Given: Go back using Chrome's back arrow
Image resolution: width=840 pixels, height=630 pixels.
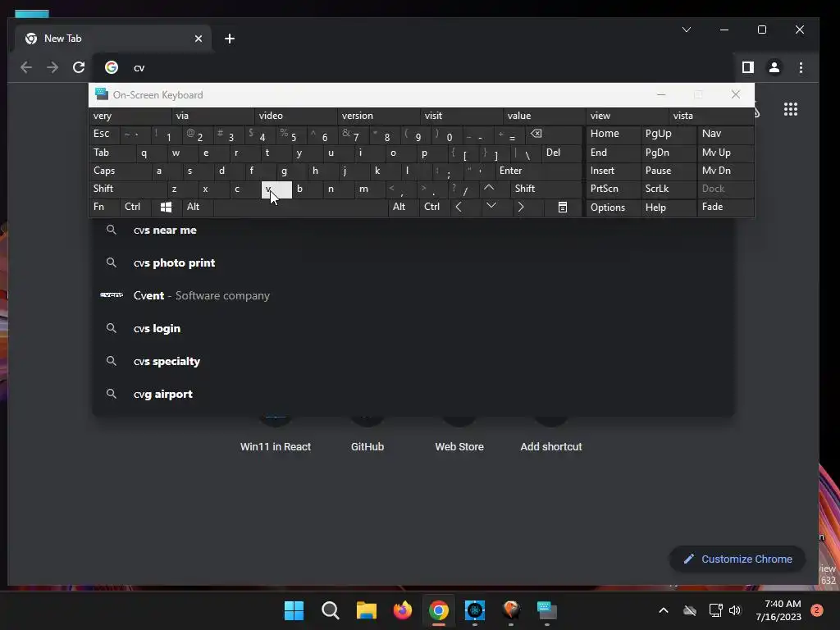Looking at the screenshot, I should [x=26, y=67].
